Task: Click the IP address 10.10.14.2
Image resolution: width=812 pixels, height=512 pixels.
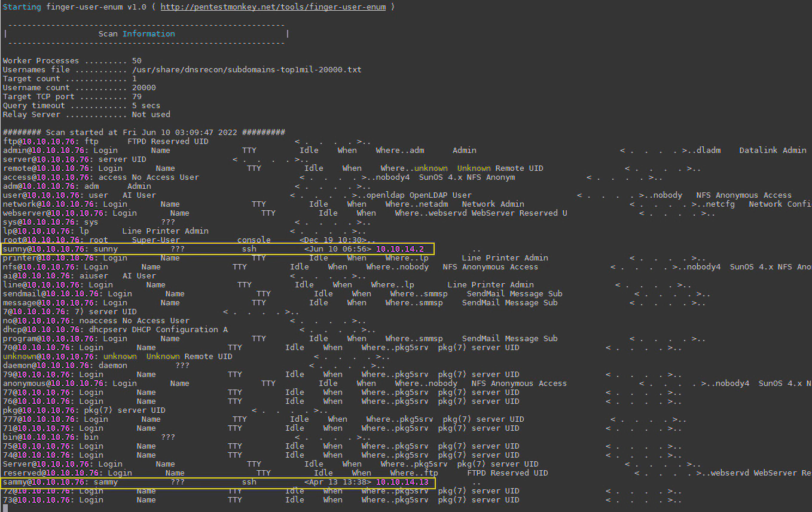Action: (x=399, y=249)
